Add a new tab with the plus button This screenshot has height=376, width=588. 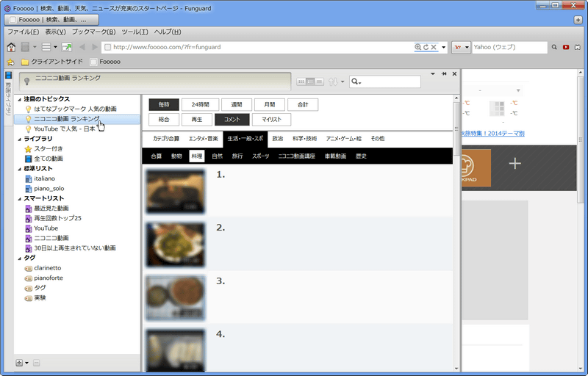point(578,20)
